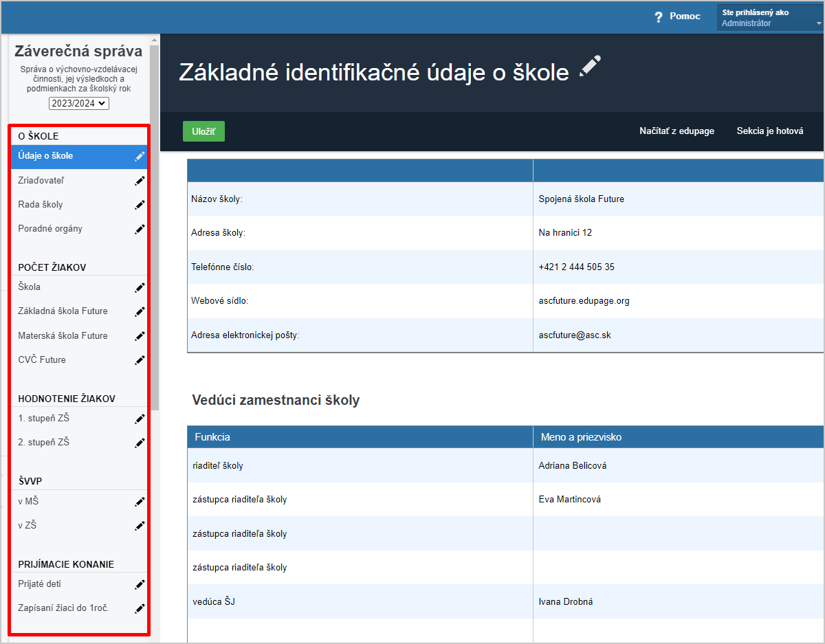Viewport: 825px width, 644px height.
Task: Click the Telefónne číslo label
Action: coord(223,267)
